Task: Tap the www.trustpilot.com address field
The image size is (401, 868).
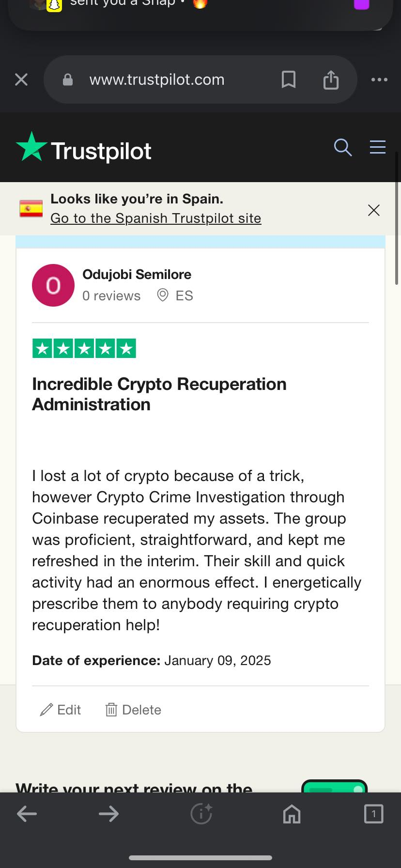Action: (157, 79)
